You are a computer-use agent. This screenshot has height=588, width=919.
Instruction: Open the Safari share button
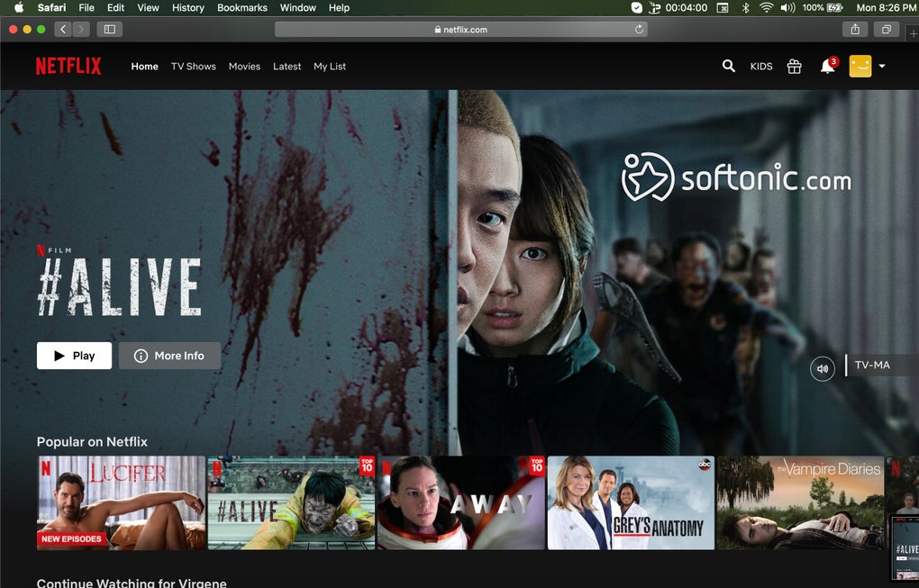point(855,29)
